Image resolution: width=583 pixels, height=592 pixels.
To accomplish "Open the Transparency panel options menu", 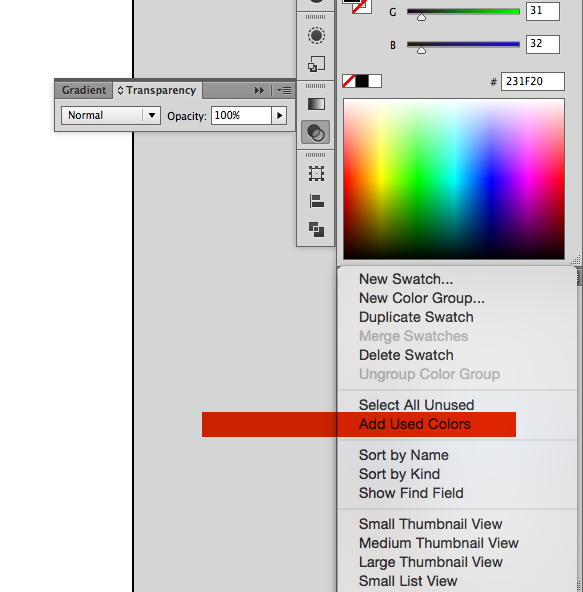I will [284, 91].
